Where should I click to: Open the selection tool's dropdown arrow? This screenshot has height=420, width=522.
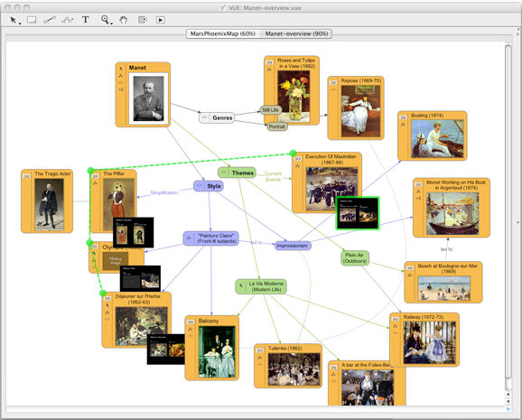[x=20, y=23]
